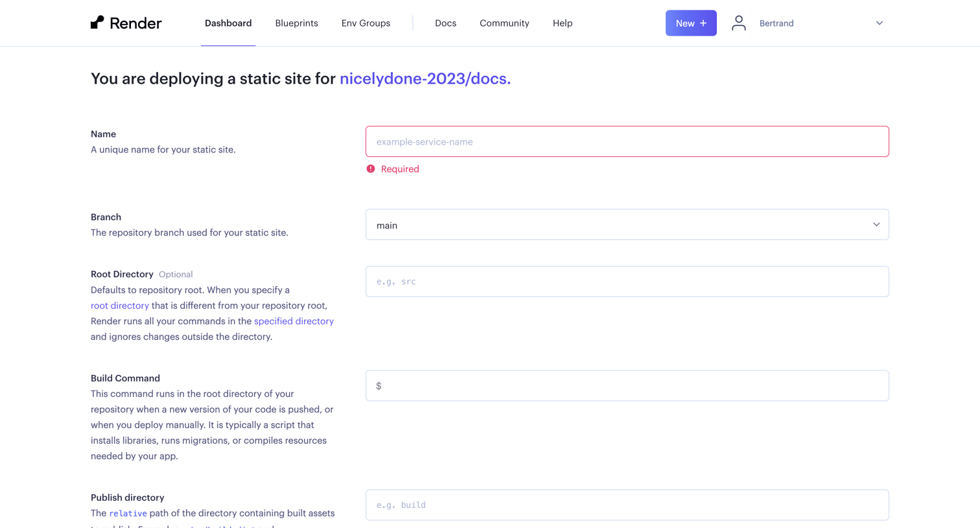Click the Build Command label

pos(125,378)
